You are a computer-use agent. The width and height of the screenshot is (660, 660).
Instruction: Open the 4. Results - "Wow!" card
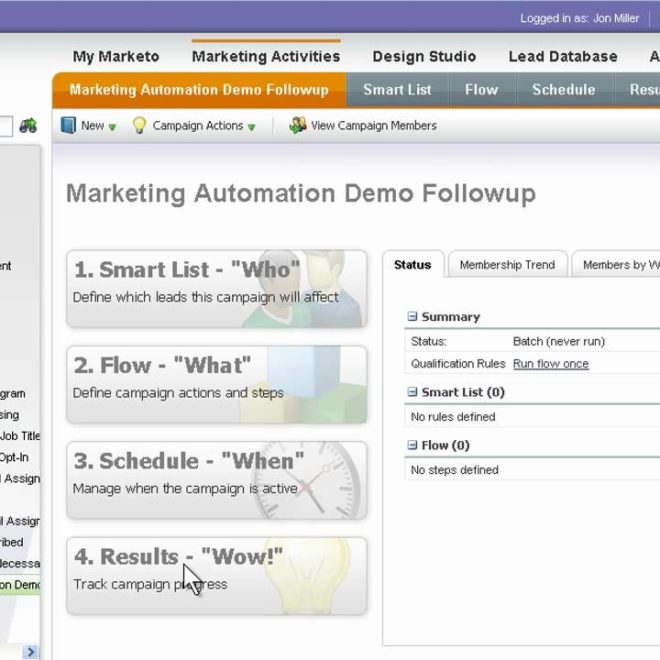click(x=217, y=576)
